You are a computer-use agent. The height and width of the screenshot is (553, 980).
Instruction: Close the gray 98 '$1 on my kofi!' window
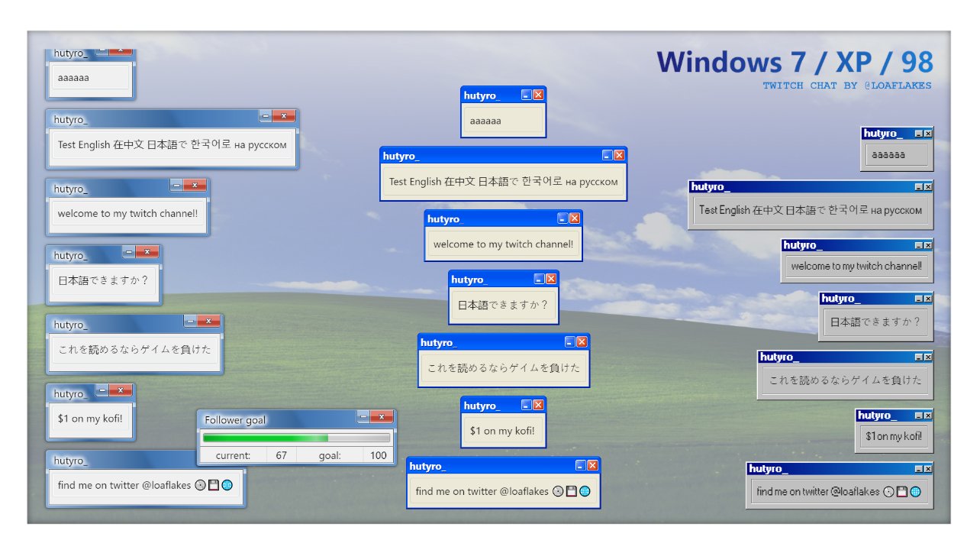[928, 416]
